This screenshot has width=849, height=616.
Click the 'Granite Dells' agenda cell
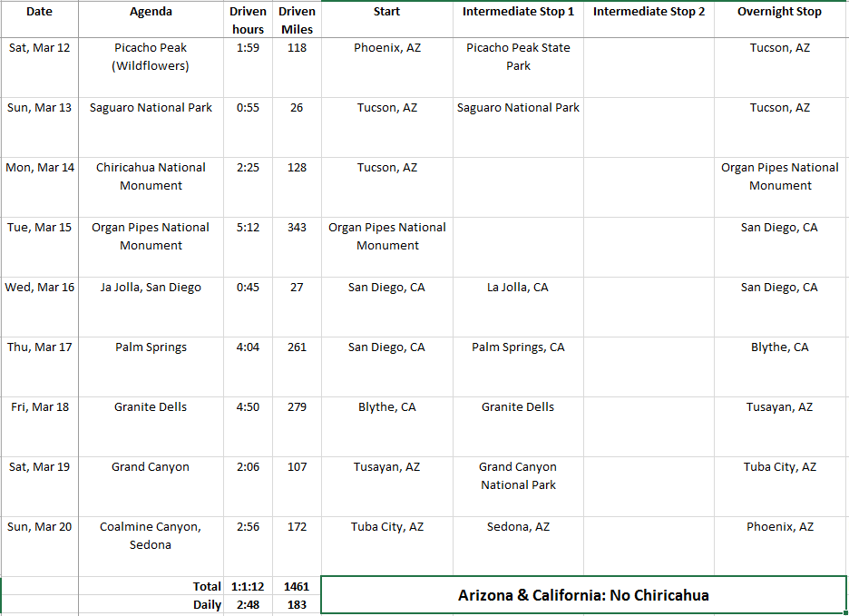151,407
